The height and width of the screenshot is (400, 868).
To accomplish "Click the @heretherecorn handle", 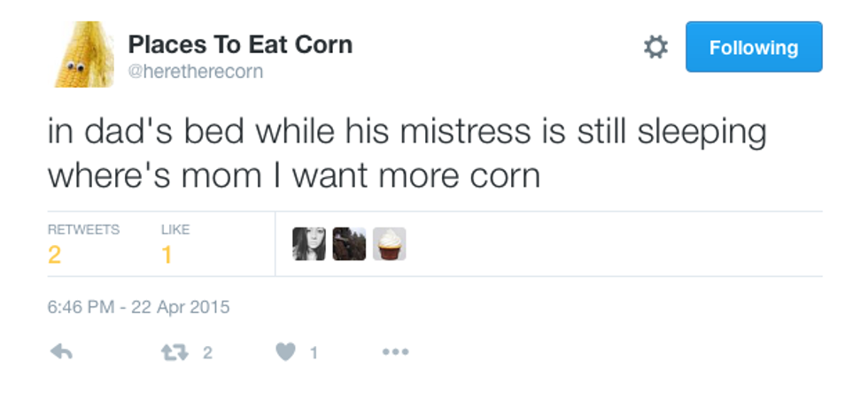I will [196, 72].
